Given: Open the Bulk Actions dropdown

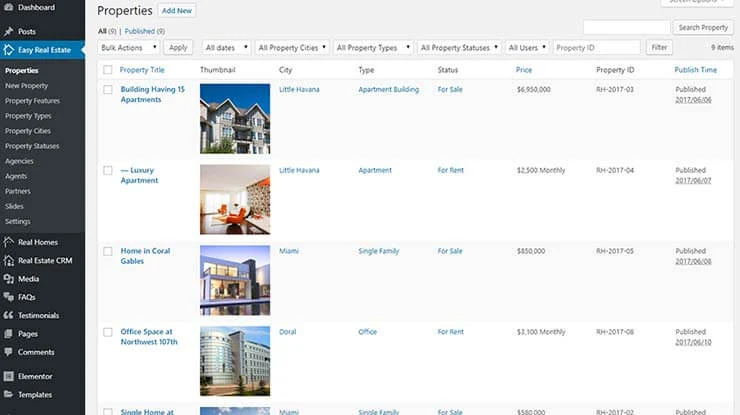Looking at the screenshot, I should (x=128, y=48).
